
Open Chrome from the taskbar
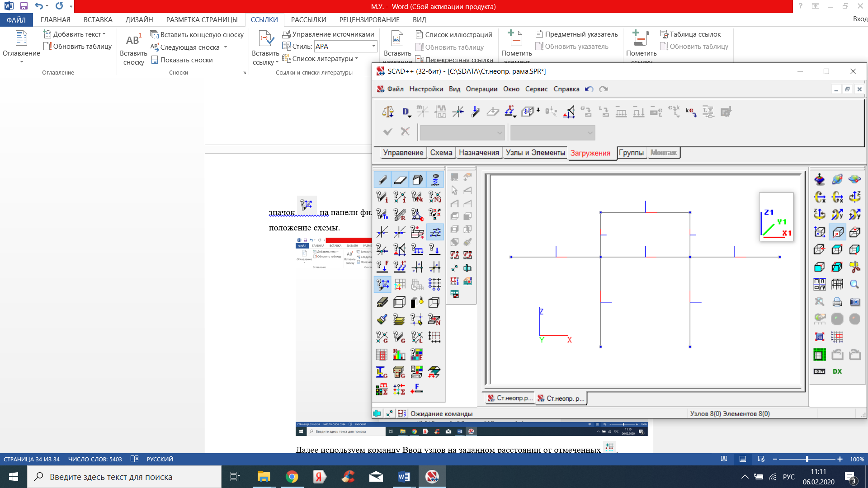coord(292,477)
